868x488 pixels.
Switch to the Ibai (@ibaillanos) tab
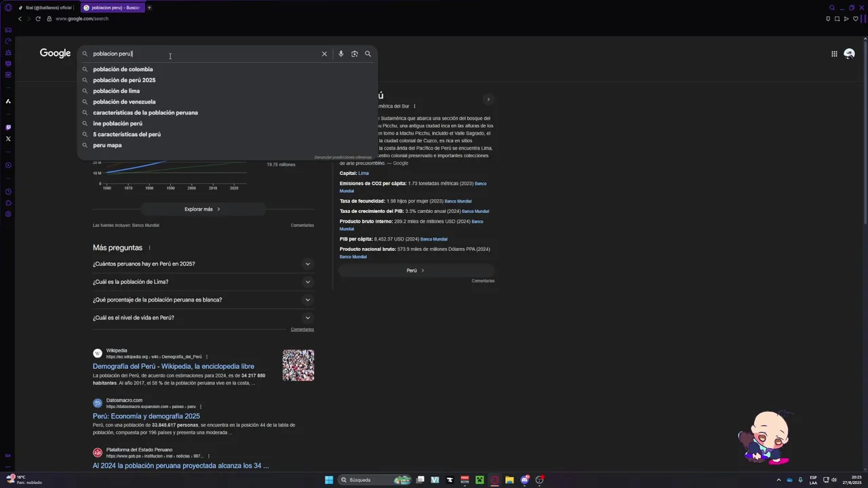click(45, 7)
